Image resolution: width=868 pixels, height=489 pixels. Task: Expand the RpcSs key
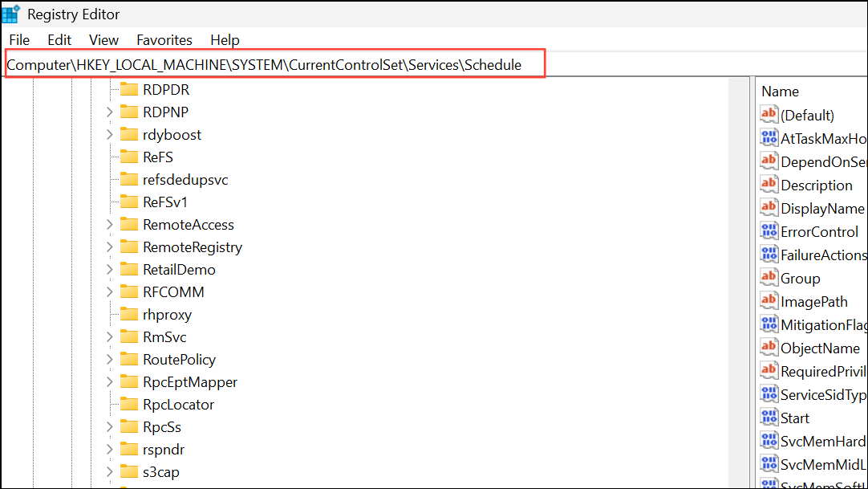coord(110,426)
